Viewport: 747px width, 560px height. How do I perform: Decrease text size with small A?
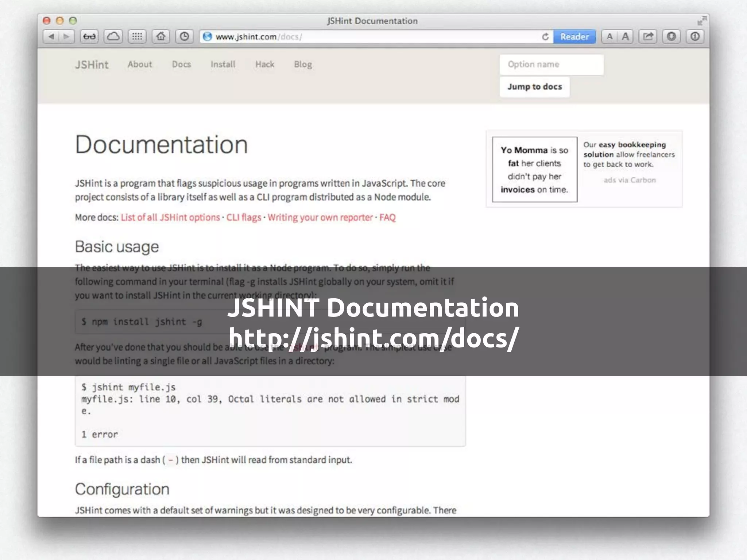click(x=609, y=36)
